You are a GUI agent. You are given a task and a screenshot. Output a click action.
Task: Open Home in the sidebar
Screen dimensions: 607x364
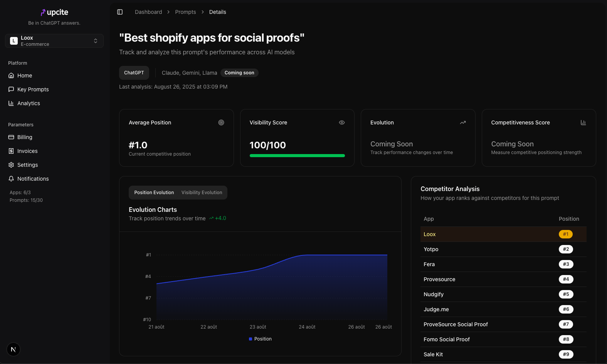click(54, 75)
